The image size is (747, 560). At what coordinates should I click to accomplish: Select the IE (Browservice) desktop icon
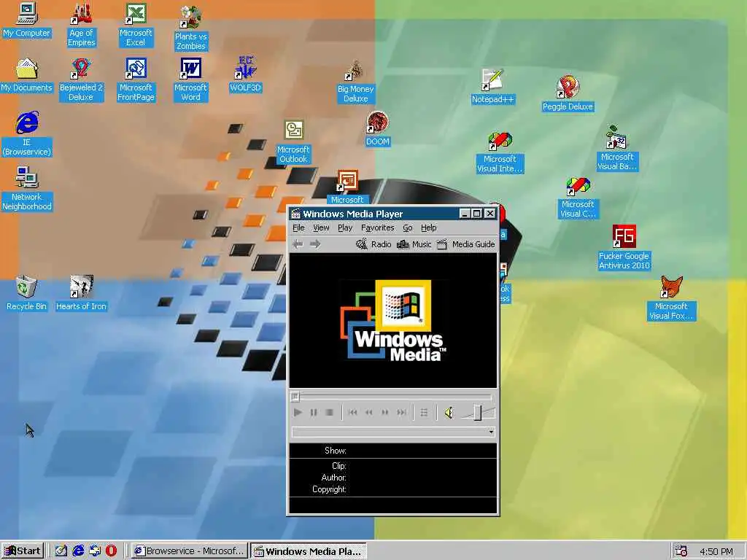tap(27, 134)
